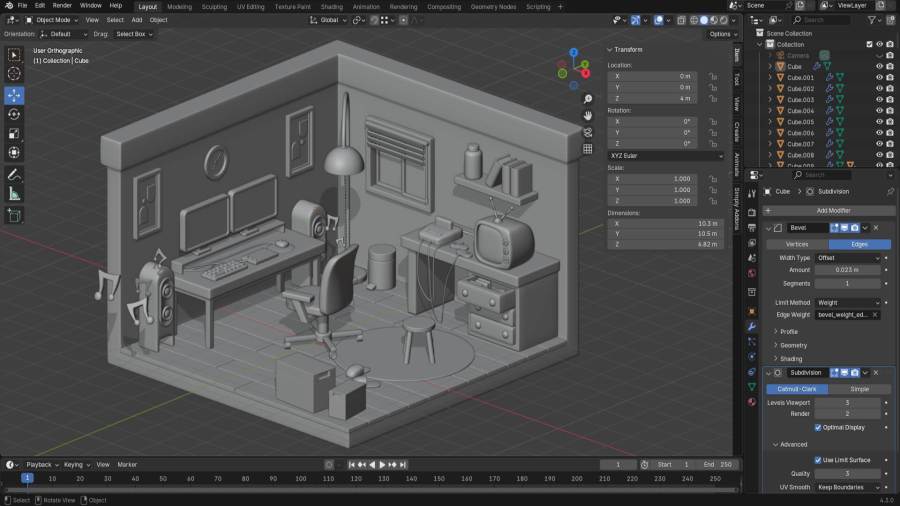Choose the Measure tool
This screenshot has width=900, height=506.
pos(14,194)
